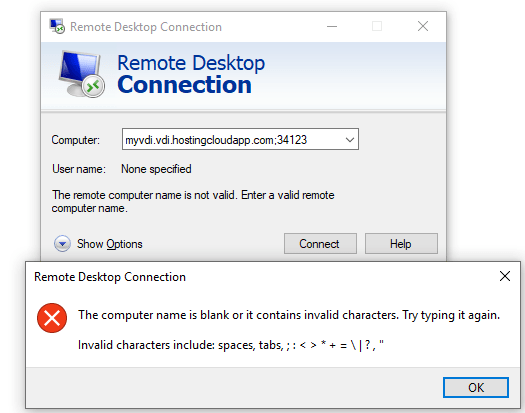Expand Show Options text label
The height and width of the screenshot is (413, 525).
click(x=109, y=244)
